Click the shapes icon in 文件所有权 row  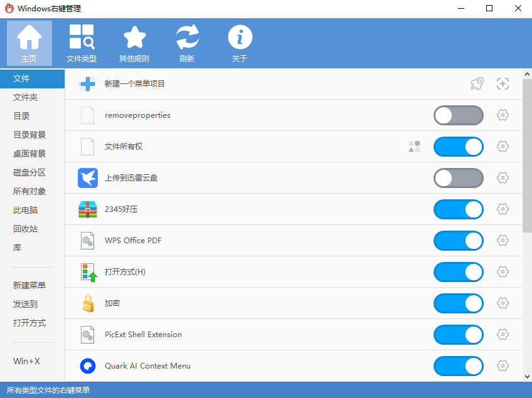coord(414,147)
